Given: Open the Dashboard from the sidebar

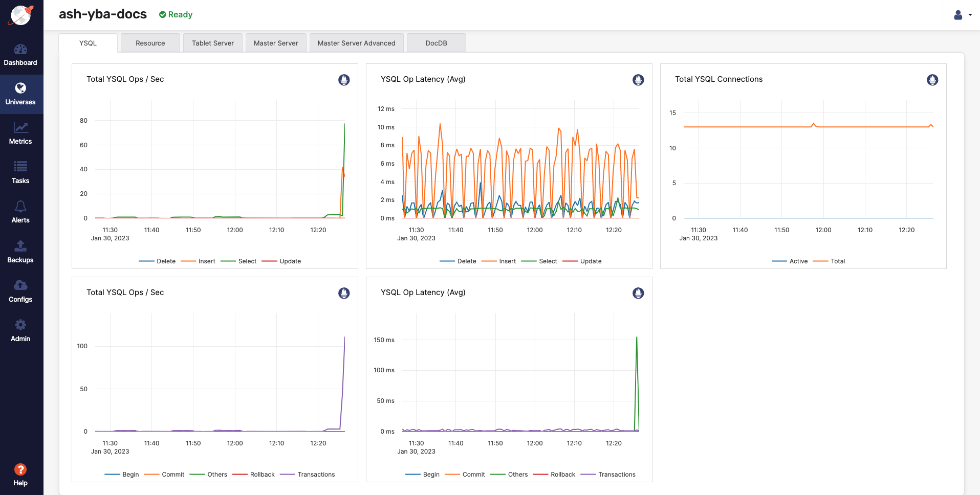Looking at the screenshot, I should [x=20, y=54].
